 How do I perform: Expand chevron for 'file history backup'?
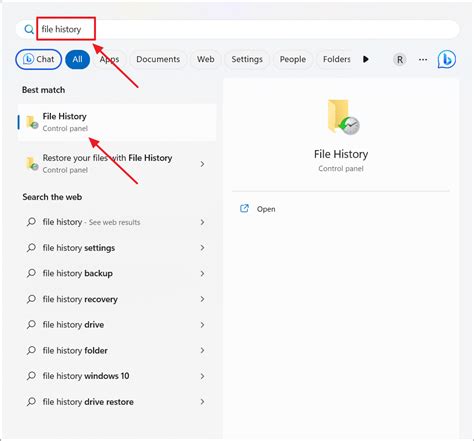pos(202,274)
